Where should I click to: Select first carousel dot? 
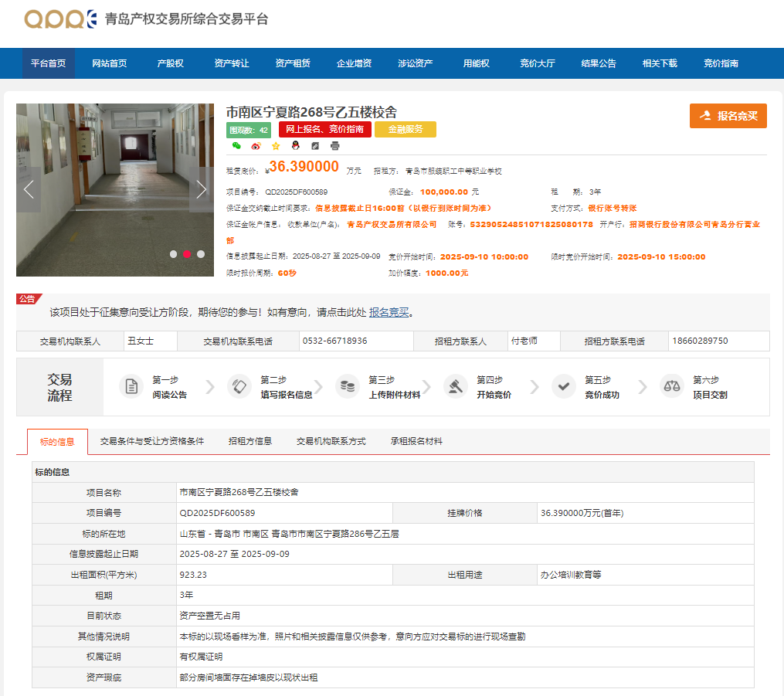173,254
